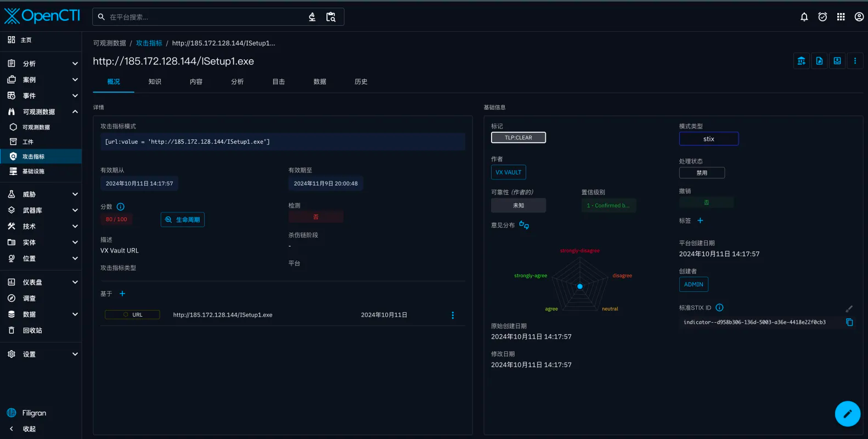
Task: Click the floating edit pencil button
Action: pyautogui.click(x=848, y=414)
